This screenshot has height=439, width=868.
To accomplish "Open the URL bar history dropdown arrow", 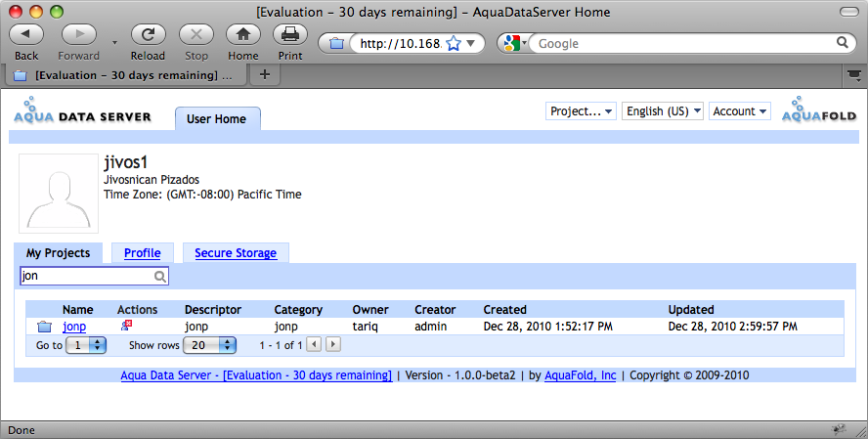I will click(471, 43).
